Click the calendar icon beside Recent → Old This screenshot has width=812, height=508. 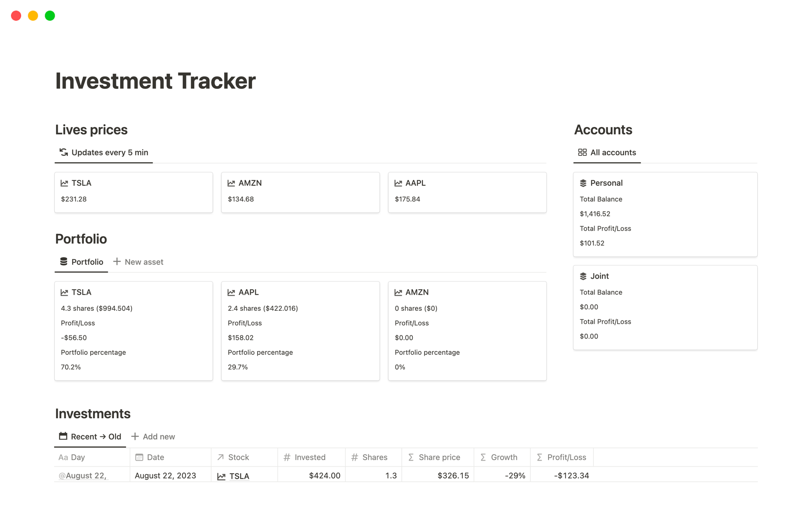pos(63,436)
